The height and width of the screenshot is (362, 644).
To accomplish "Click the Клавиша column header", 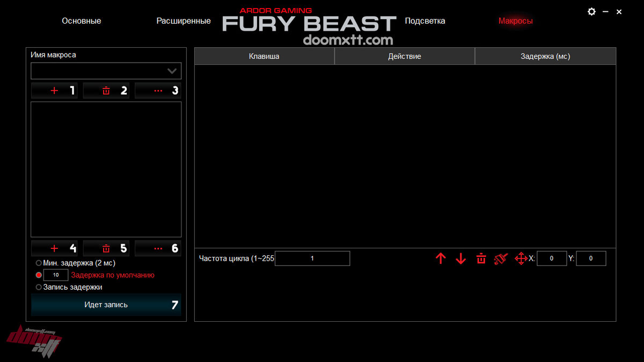I will 264,56.
